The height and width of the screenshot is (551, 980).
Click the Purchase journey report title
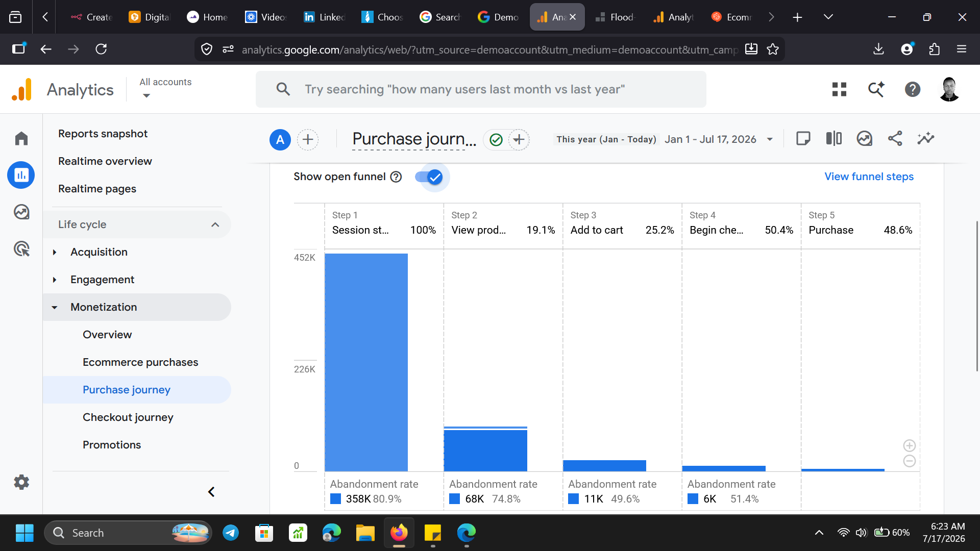414,139
